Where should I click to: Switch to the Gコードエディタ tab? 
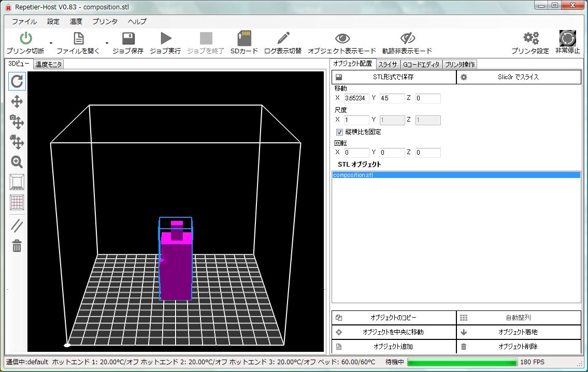tap(421, 65)
